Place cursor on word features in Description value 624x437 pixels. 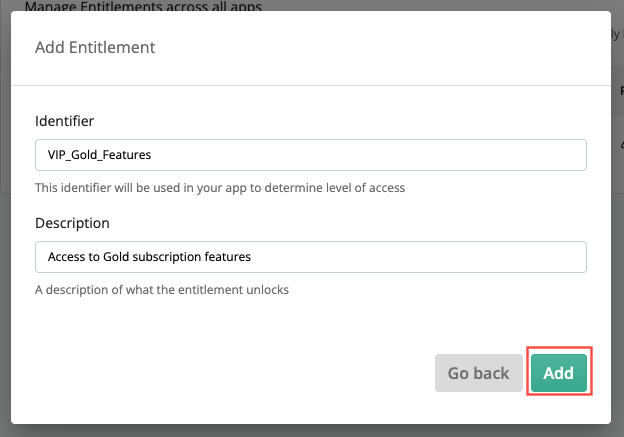[228, 257]
